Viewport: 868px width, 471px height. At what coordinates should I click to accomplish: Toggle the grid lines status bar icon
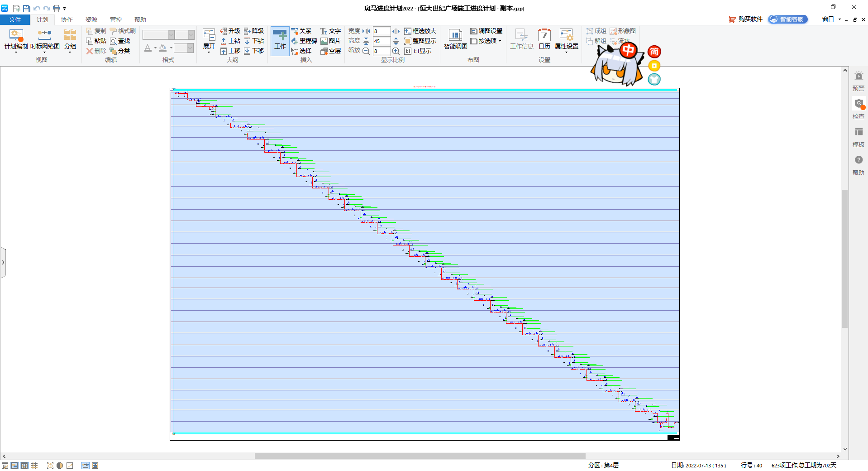tap(34, 466)
